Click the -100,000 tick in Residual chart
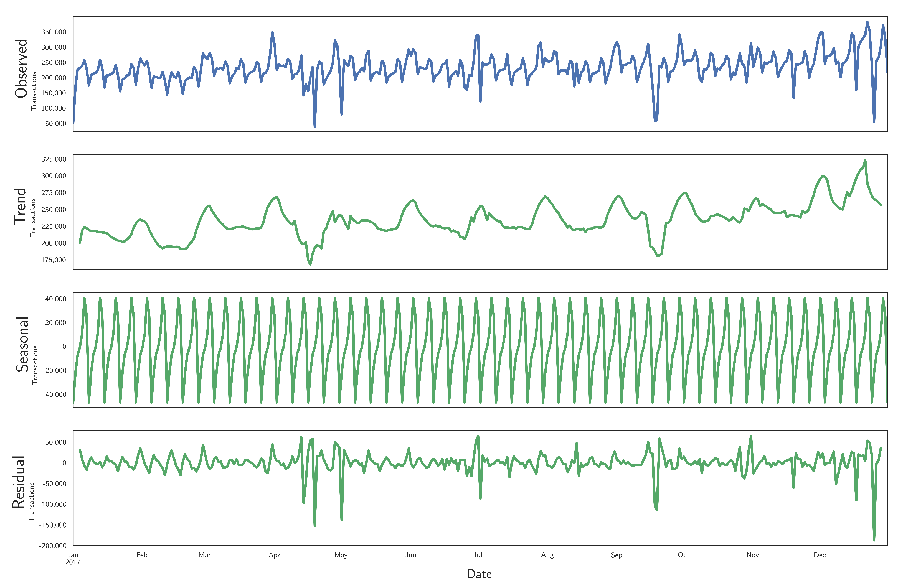898x588 pixels. (53, 504)
